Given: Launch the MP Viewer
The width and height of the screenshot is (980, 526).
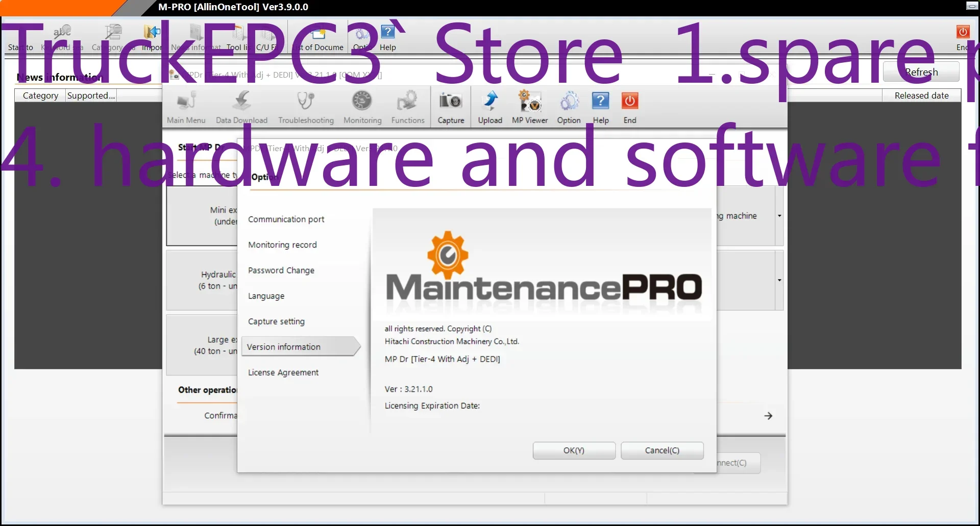Looking at the screenshot, I should coord(529,106).
